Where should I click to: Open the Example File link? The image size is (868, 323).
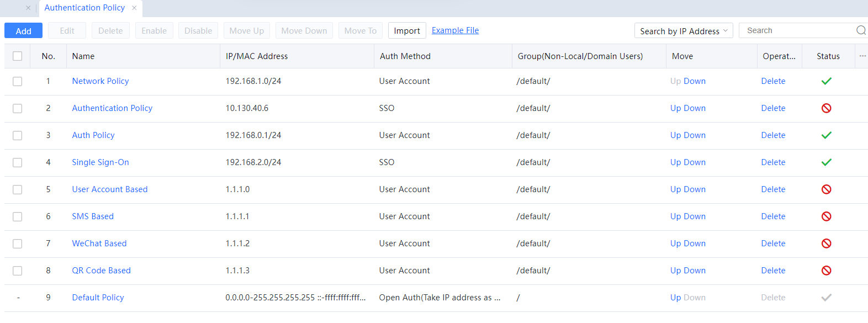tap(455, 30)
